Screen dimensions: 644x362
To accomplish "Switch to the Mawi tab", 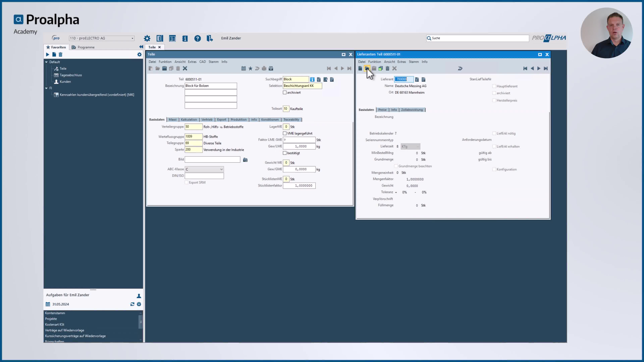I will pos(173,120).
